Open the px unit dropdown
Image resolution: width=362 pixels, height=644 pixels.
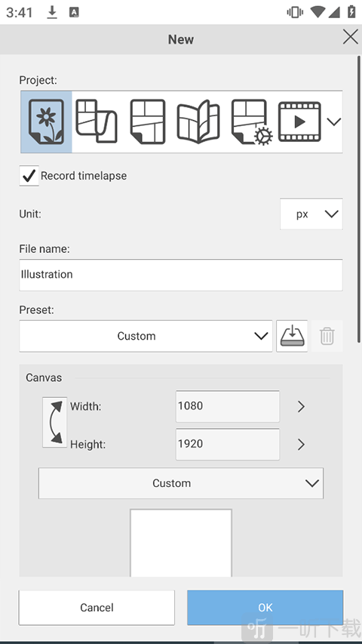click(311, 214)
